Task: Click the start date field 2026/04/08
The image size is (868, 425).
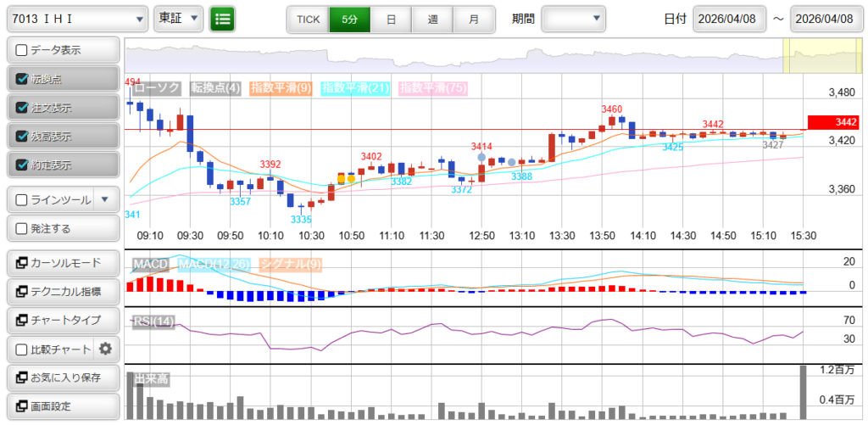Action: [729, 19]
